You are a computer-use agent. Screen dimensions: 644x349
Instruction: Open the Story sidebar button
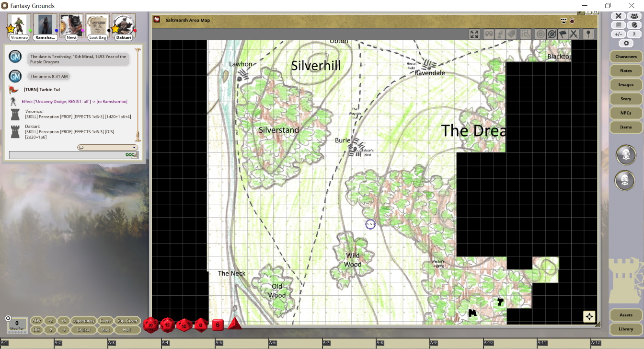pos(626,99)
